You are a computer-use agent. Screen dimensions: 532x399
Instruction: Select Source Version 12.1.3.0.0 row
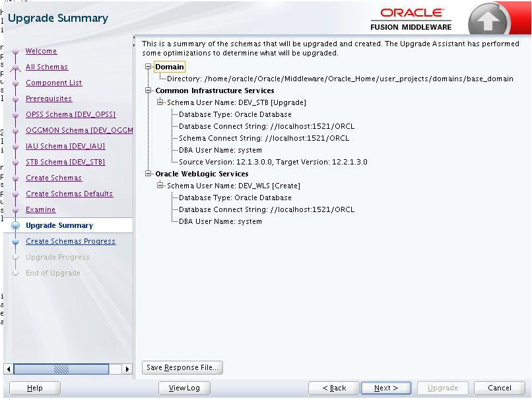click(273, 162)
